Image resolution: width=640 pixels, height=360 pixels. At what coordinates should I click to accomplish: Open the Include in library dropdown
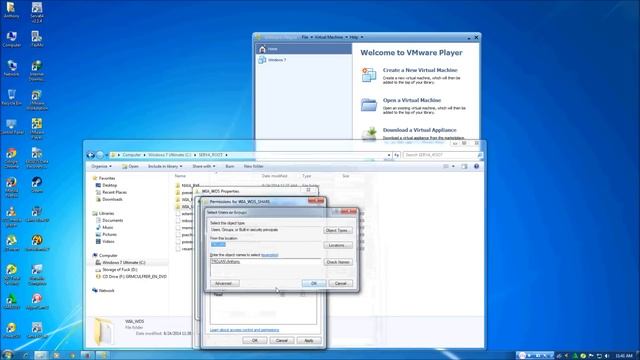(x=165, y=167)
